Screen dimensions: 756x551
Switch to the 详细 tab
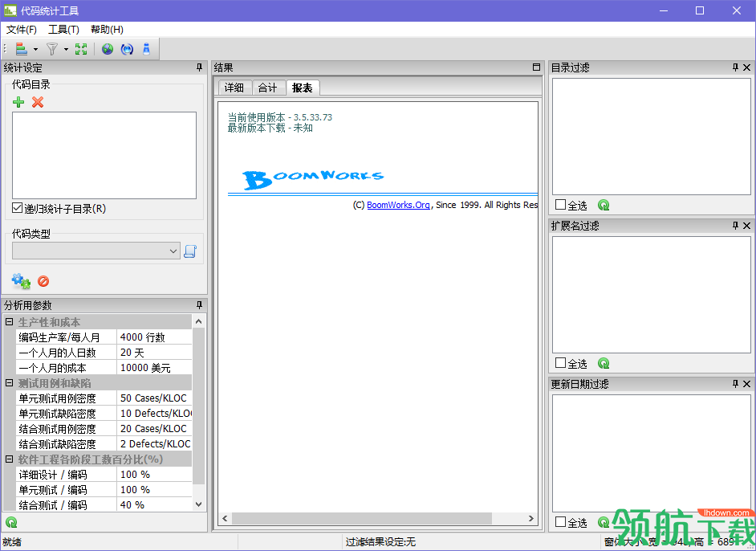point(234,88)
